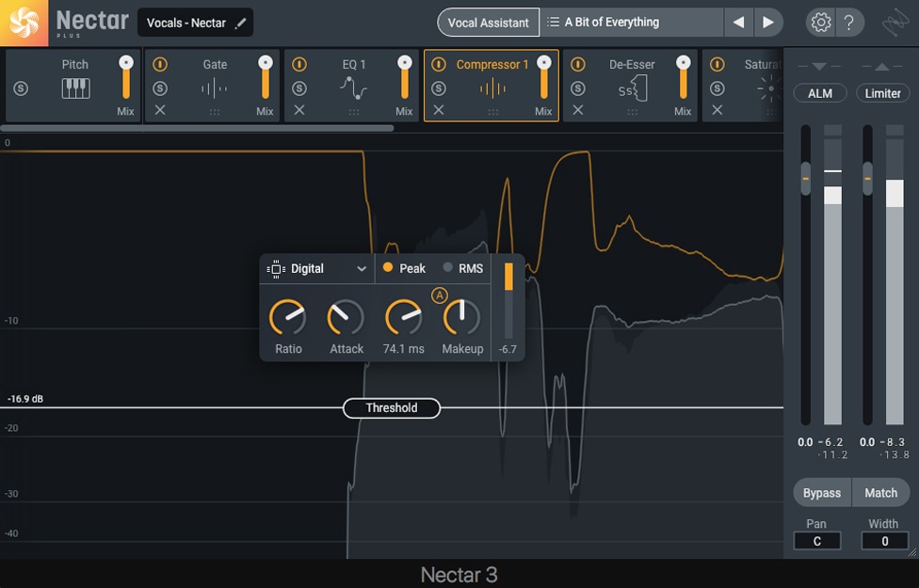
Task: Toggle the De-Esser power button
Action: click(x=578, y=64)
